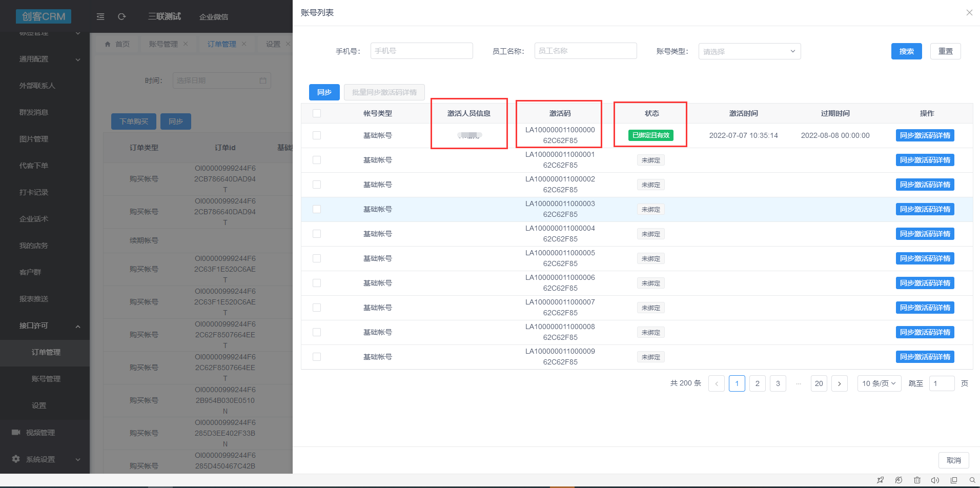This screenshot has height=488, width=980.
Task: Click 批量同步激活码详情 button
Action: point(384,92)
